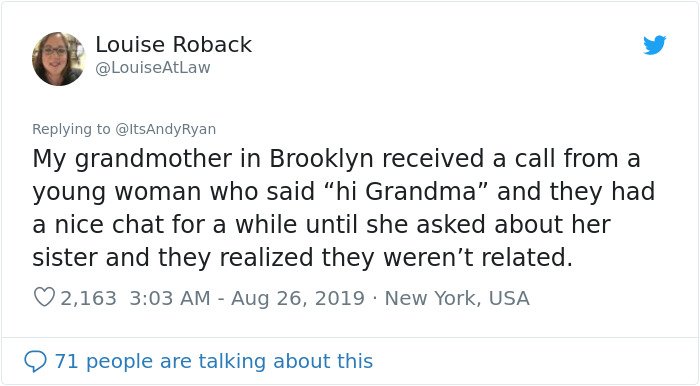The height and width of the screenshot is (386, 700).
Task: Open the @ItsAndyRyan mention
Action: tap(166, 129)
